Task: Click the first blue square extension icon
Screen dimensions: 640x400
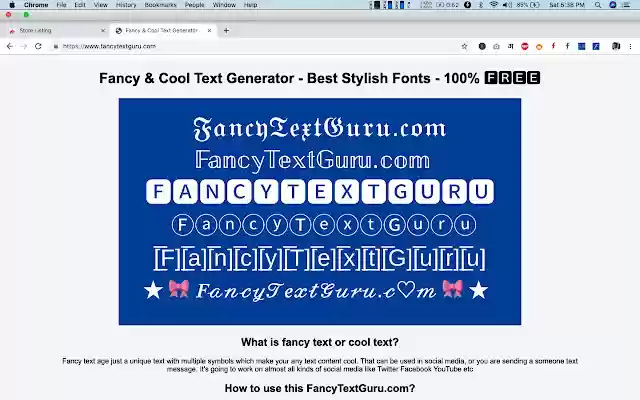Action: point(582,46)
